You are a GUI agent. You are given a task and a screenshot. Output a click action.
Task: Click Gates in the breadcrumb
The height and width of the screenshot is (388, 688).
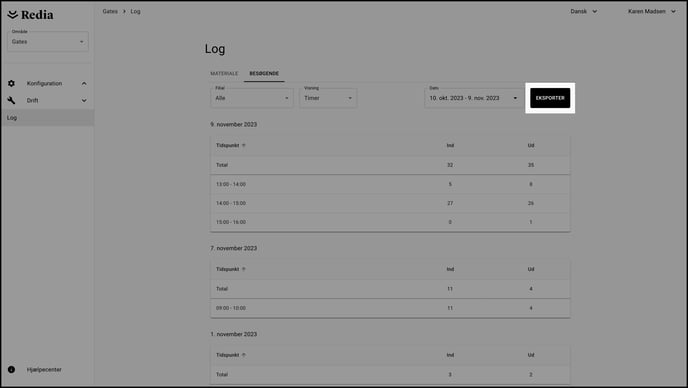coord(110,11)
